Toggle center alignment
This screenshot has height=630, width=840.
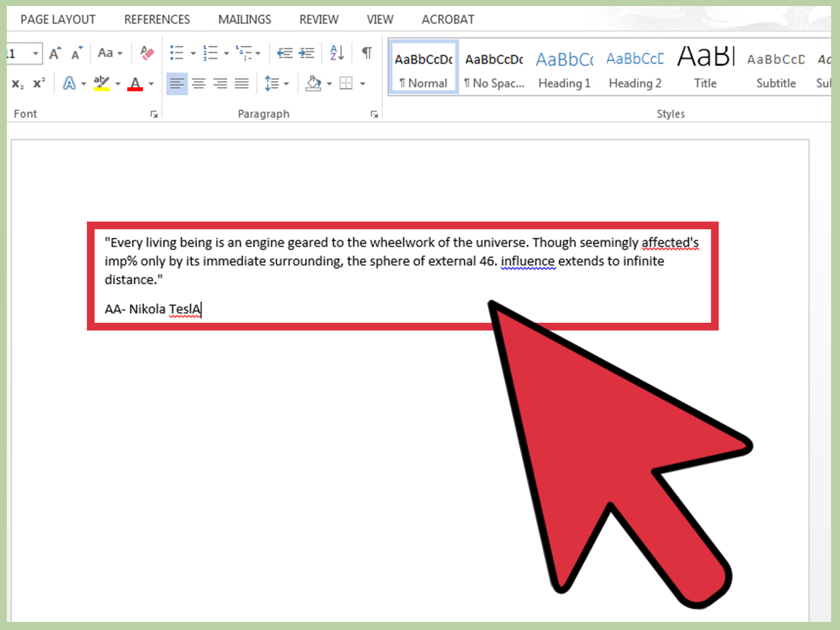(x=199, y=83)
